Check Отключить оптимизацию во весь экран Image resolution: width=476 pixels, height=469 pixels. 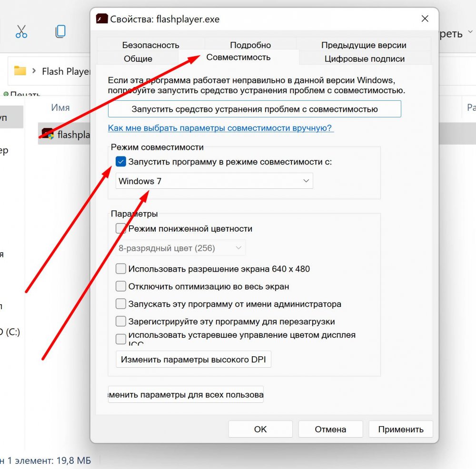point(121,286)
